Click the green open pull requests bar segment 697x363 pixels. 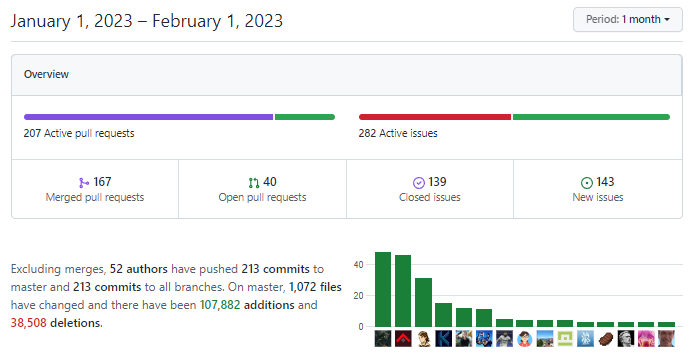(x=304, y=117)
